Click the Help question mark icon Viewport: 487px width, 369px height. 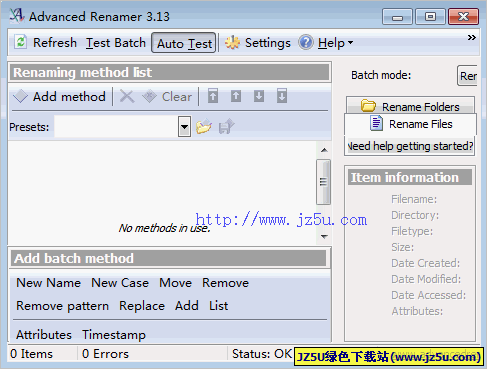click(x=306, y=42)
